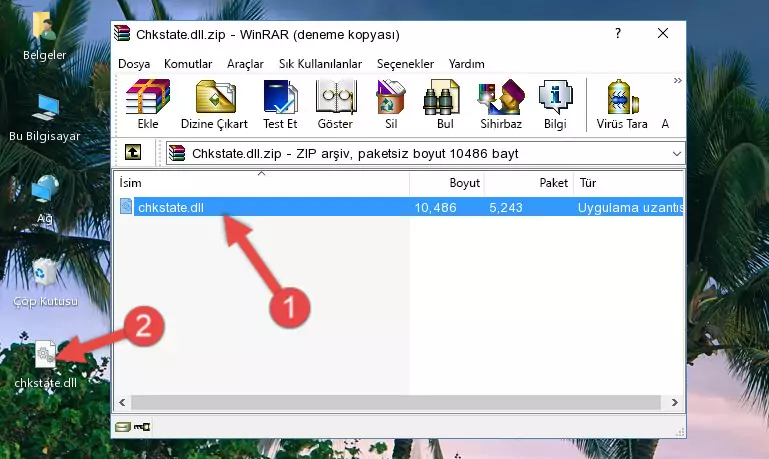The image size is (769, 459).
Task: Sort by the Paket column header
Action: (529, 183)
